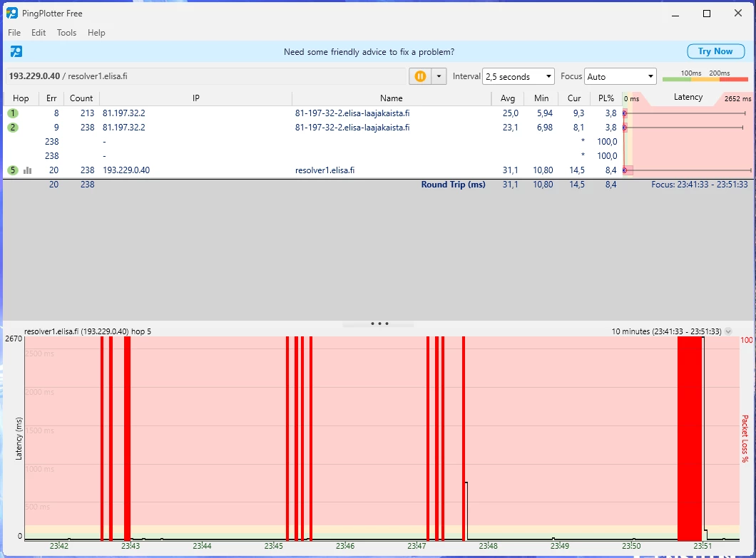This screenshot has height=558, width=756.
Task: Click the PingPlotter app icon in title bar
Action: [12, 14]
